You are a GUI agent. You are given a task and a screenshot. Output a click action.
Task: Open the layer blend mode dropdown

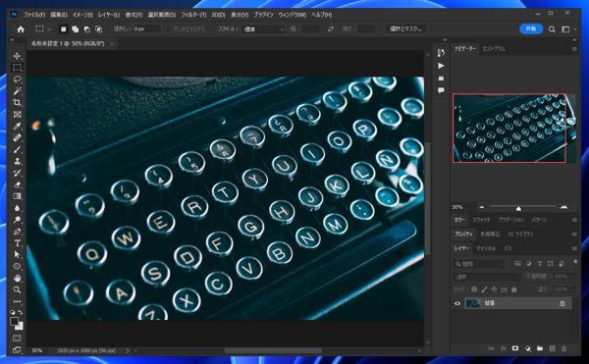[487, 277]
